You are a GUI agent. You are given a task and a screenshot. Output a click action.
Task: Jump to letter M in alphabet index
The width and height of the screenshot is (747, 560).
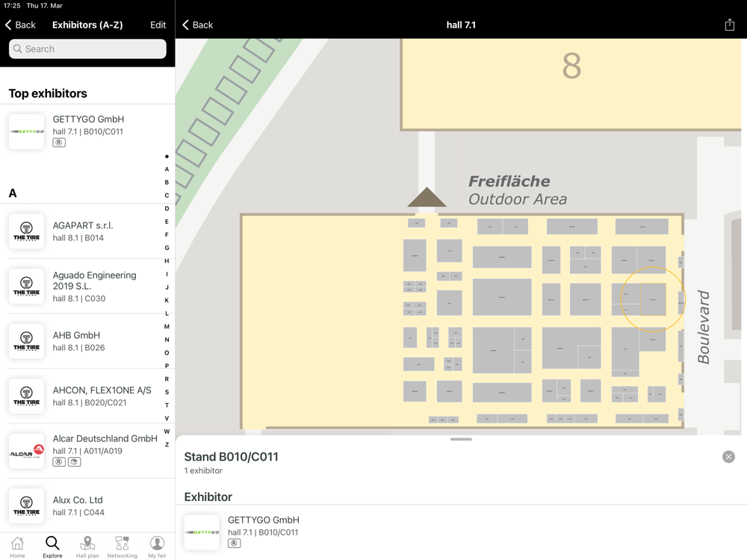pyautogui.click(x=167, y=326)
